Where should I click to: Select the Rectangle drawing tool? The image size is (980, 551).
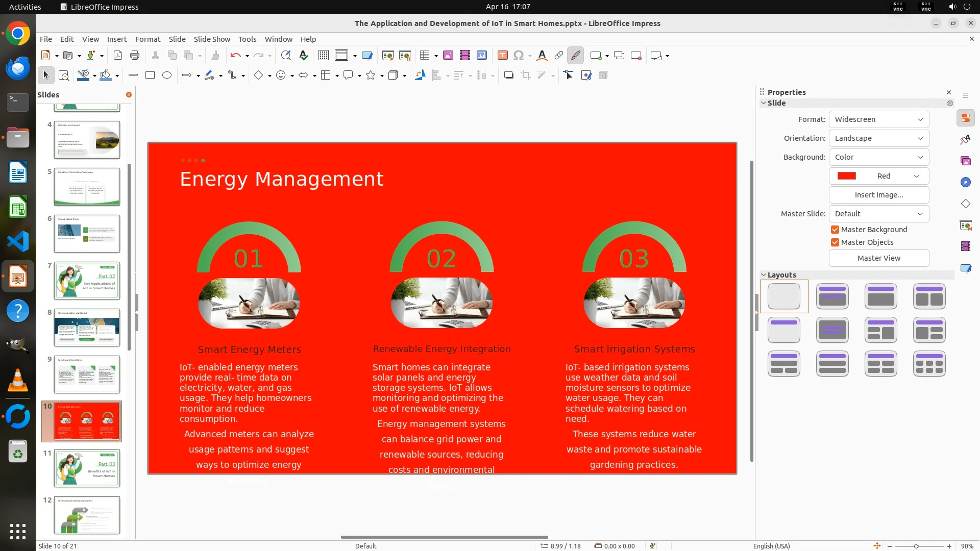[150, 76]
